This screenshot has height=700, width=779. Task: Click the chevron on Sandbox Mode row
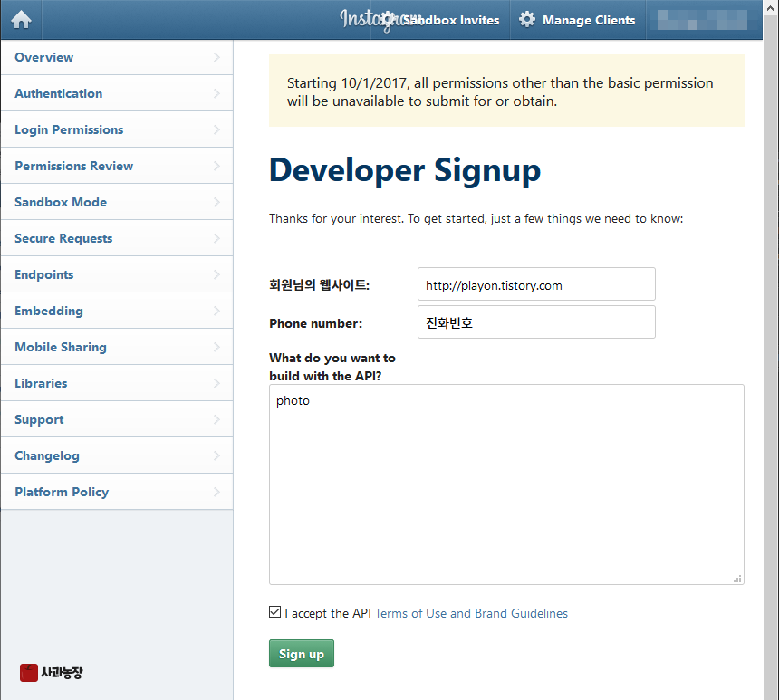pos(216,202)
